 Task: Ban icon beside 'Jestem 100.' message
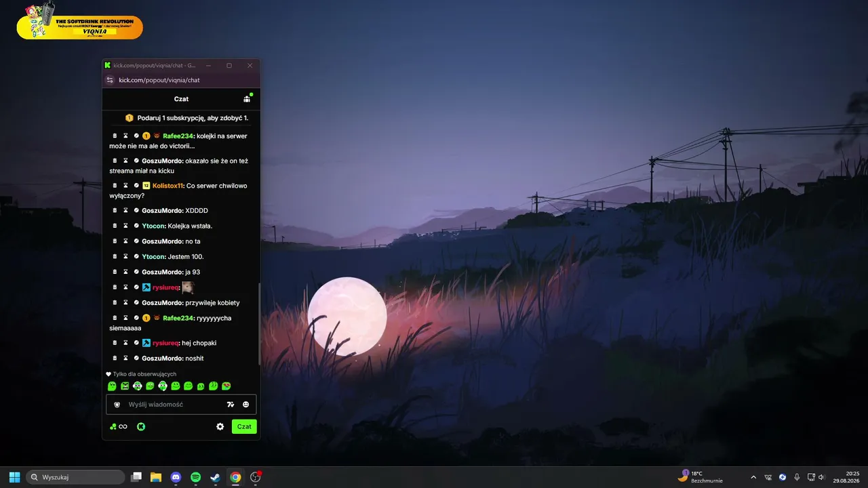click(136, 257)
